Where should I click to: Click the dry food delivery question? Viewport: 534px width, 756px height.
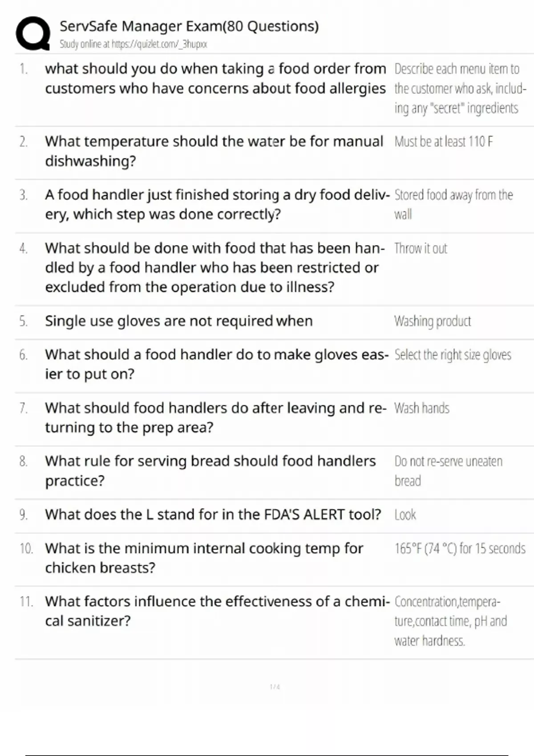click(217, 204)
